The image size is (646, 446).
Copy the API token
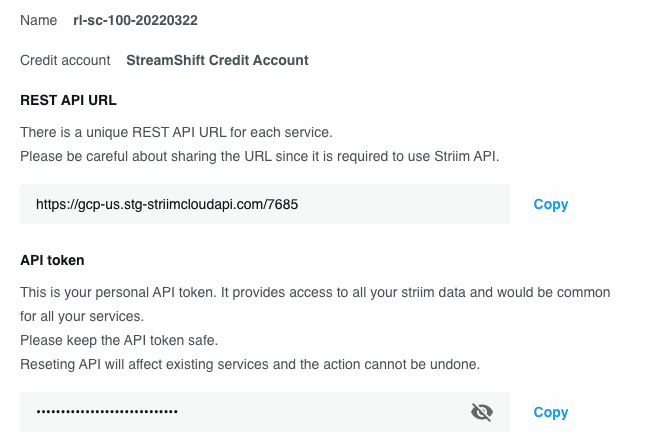[x=550, y=412]
